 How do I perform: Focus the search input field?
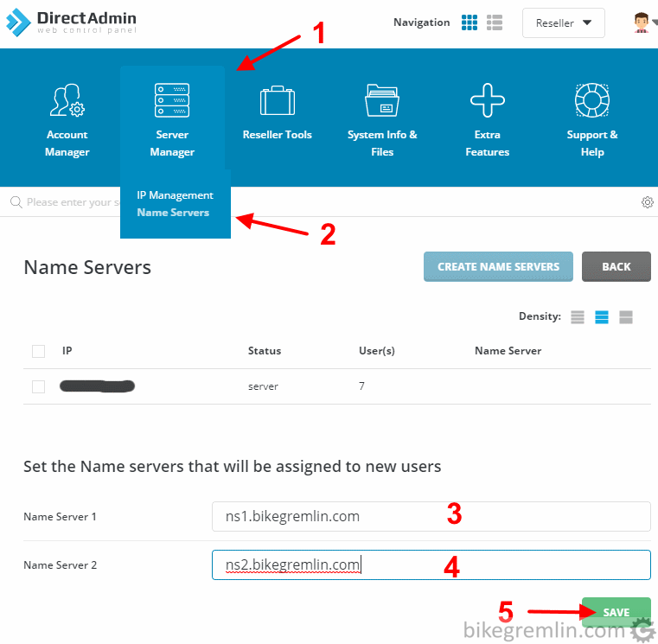coord(72,202)
